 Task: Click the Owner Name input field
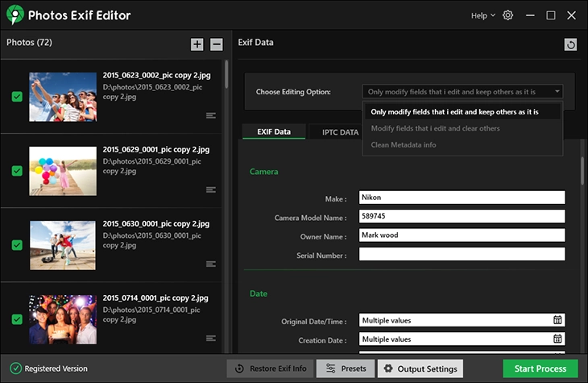point(462,235)
